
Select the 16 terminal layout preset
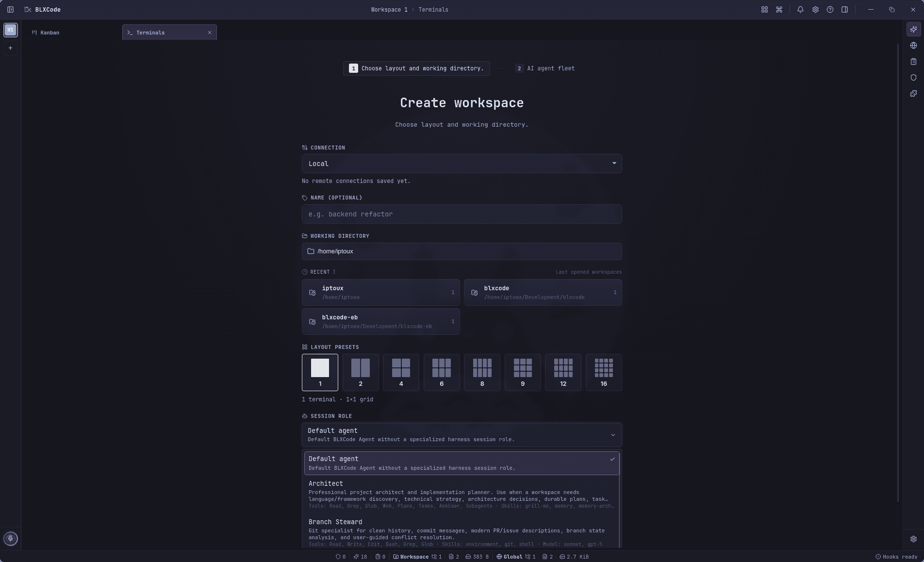[x=604, y=372]
